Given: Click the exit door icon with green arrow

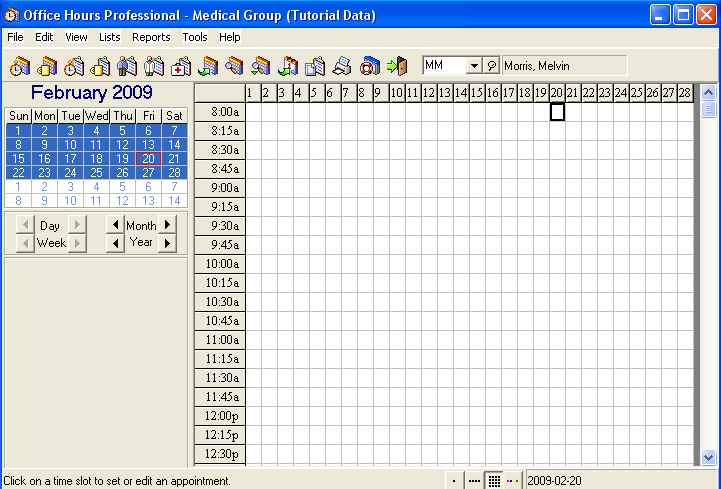Looking at the screenshot, I should click(x=397, y=66).
